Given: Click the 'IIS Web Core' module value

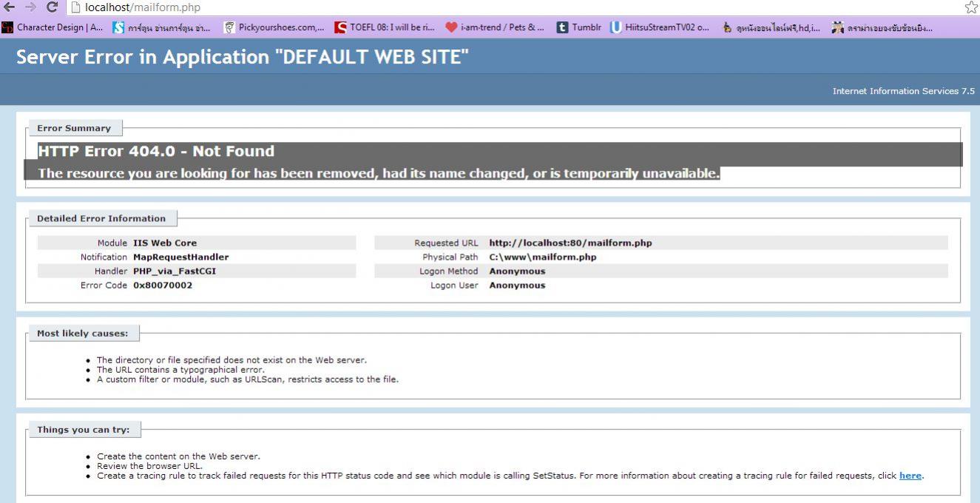Looking at the screenshot, I should tap(165, 243).
